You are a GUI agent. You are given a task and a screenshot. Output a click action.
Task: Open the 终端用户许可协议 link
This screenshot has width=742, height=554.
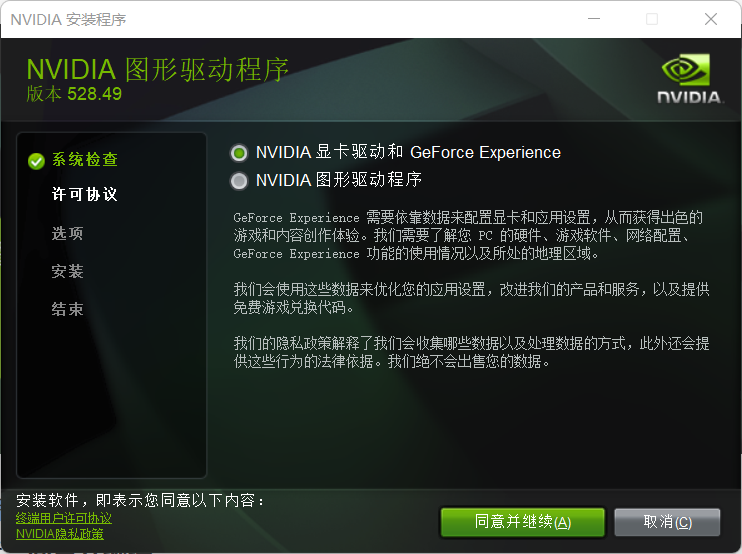coord(64,518)
